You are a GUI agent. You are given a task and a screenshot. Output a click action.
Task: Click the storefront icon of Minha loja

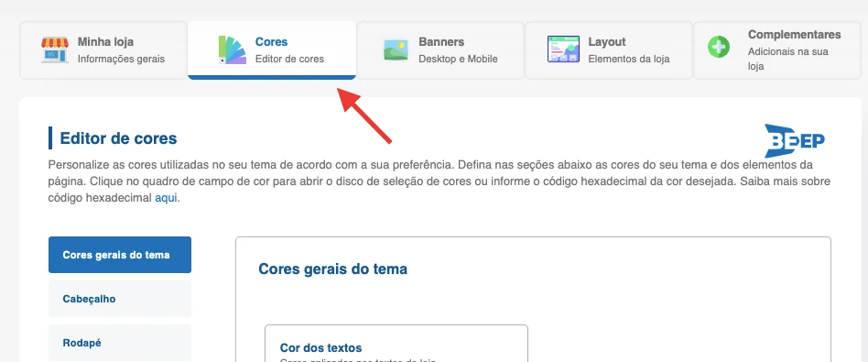point(55,49)
